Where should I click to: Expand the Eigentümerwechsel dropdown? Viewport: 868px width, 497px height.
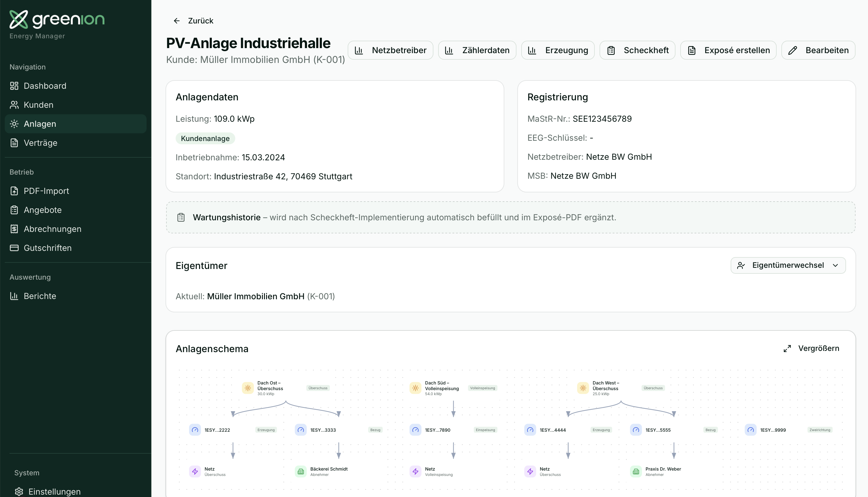point(788,265)
